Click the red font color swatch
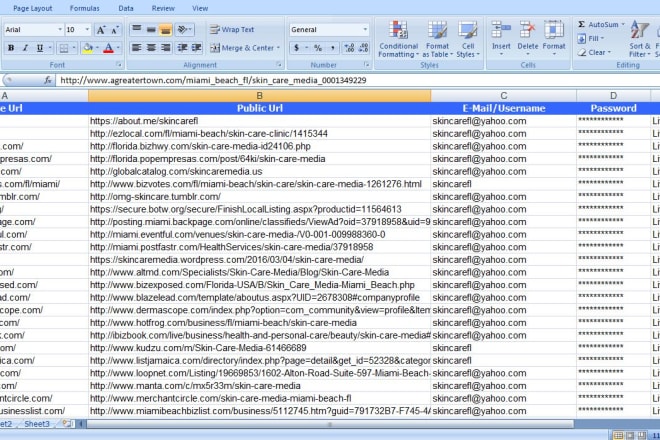Screen dimensions: 660x440 108,48
